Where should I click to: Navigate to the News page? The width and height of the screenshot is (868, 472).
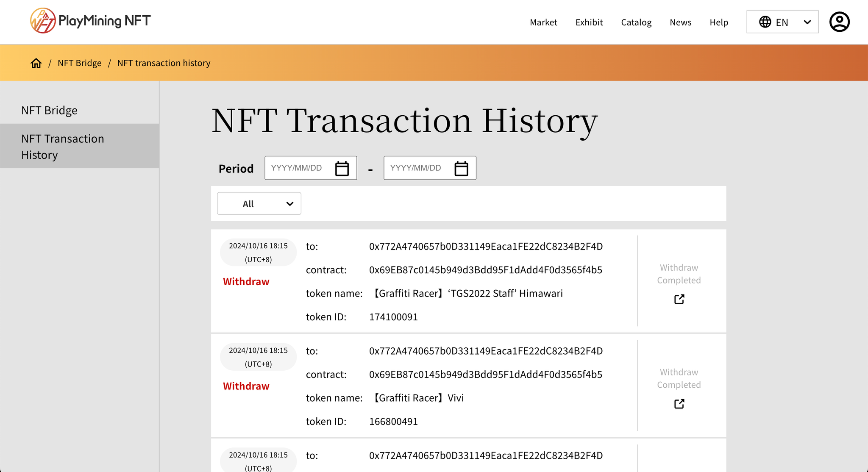click(x=680, y=22)
